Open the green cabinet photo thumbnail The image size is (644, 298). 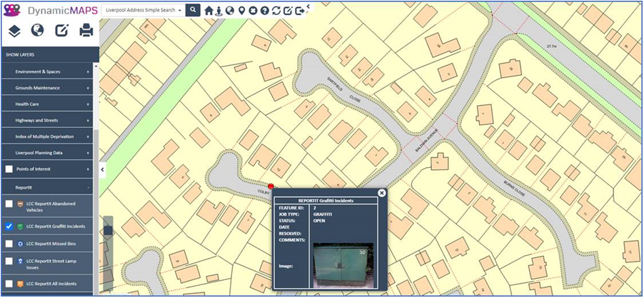(343, 265)
